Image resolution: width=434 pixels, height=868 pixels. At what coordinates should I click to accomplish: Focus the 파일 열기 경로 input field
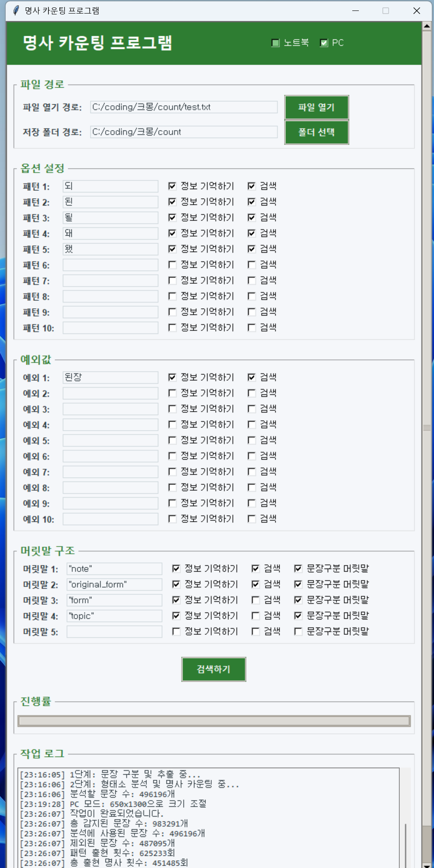184,107
